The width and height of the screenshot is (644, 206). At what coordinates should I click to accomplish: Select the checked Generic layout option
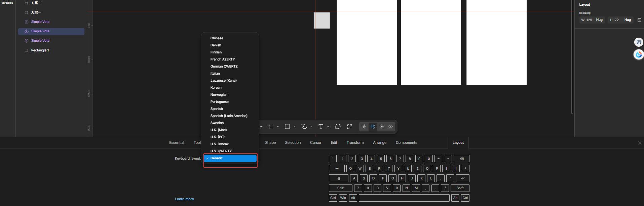tap(230, 158)
